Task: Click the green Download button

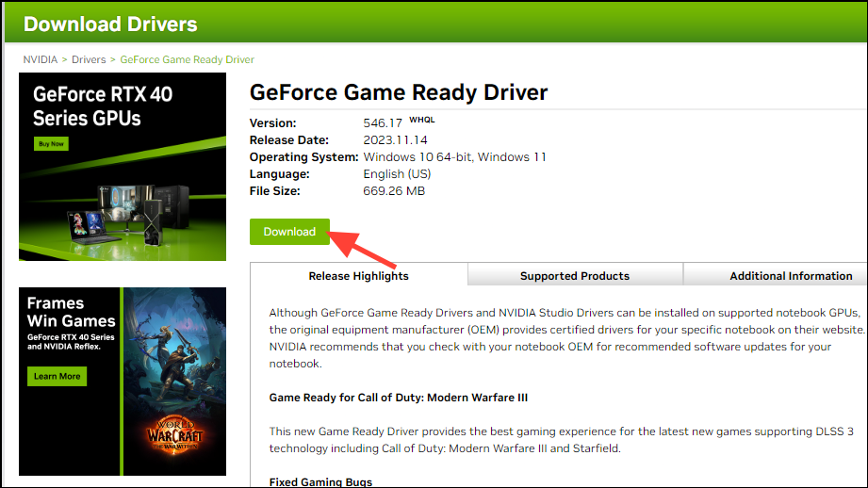Action: (289, 232)
